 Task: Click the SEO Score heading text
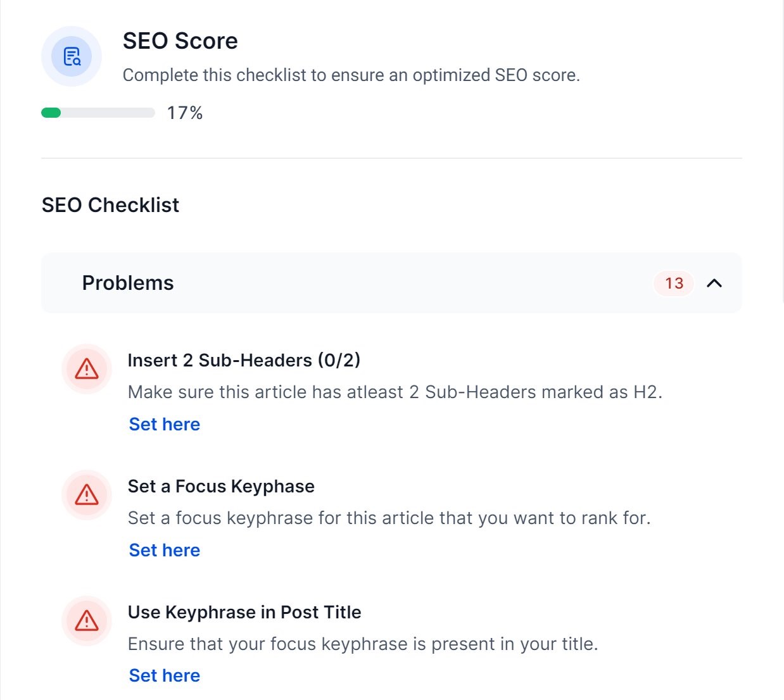[180, 41]
